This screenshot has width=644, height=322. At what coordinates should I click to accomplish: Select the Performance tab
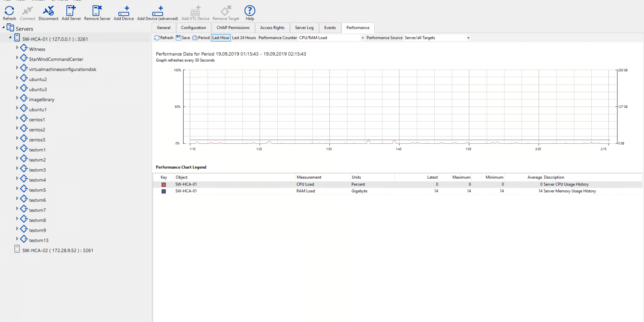tap(358, 28)
